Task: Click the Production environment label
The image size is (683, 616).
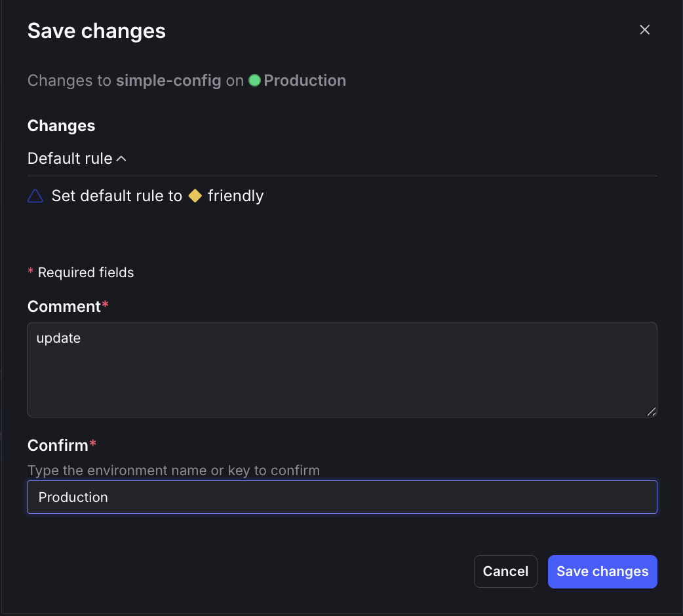Action: click(305, 80)
